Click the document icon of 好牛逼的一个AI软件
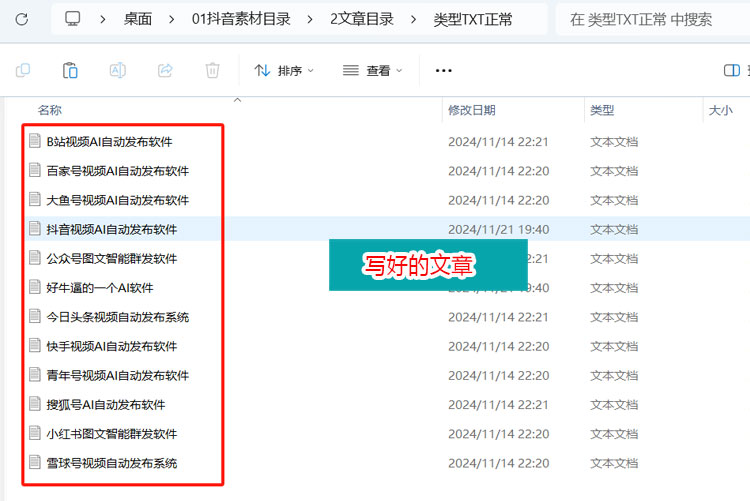750x501 pixels. (34, 287)
